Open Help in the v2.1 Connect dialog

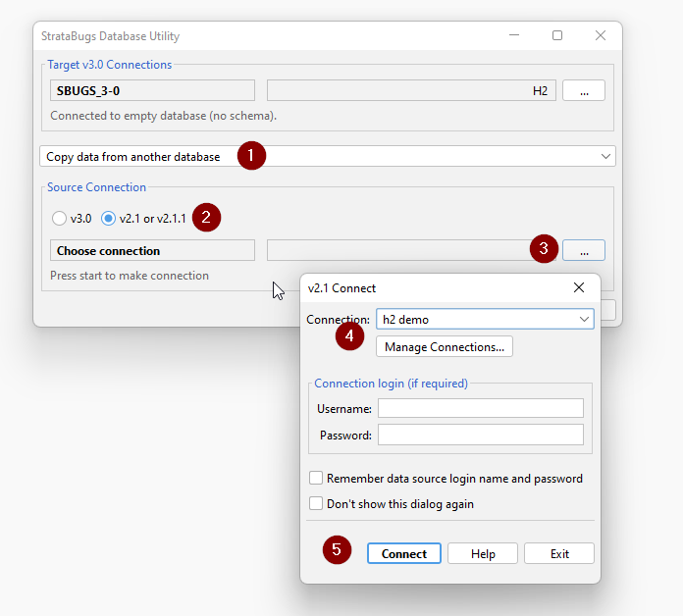[483, 553]
